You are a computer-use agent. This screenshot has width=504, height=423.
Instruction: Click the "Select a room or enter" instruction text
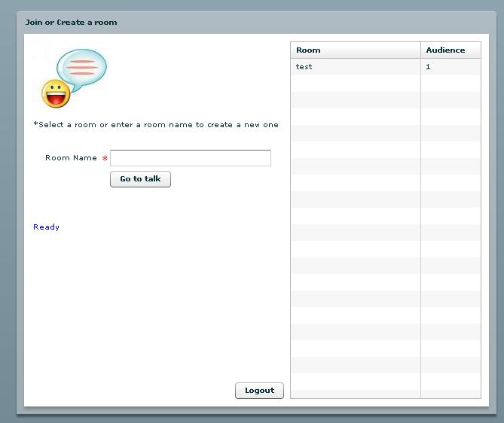tap(156, 125)
